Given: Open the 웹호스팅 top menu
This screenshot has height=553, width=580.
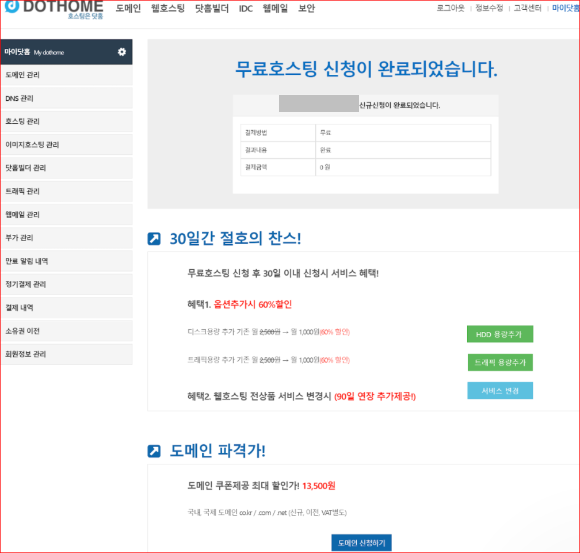Looking at the screenshot, I should (168, 8).
